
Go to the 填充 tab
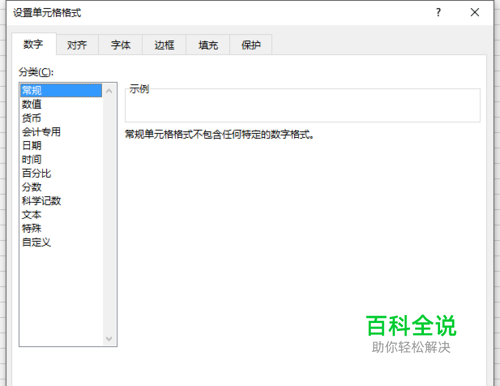click(x=208, y=45)
